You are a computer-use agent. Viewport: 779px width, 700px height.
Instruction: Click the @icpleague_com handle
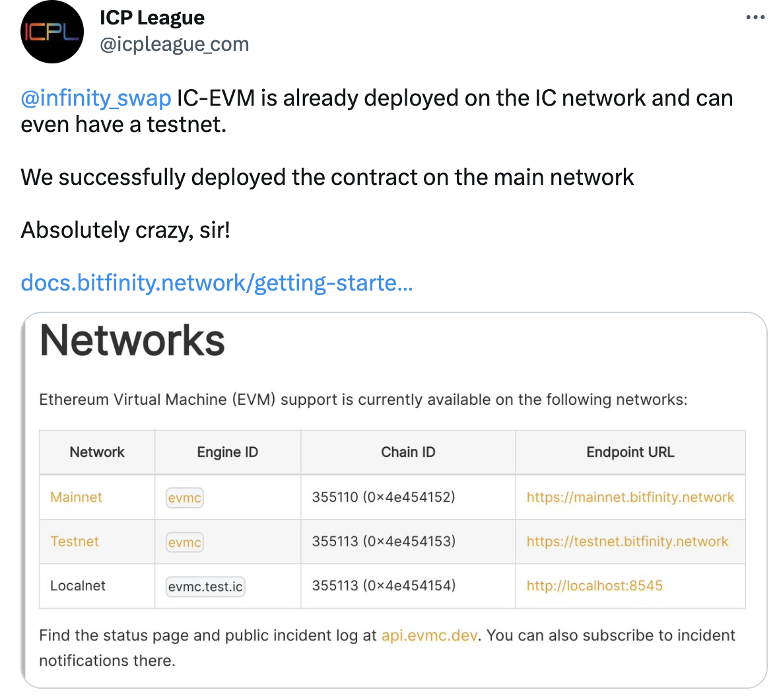pos(175,44)
